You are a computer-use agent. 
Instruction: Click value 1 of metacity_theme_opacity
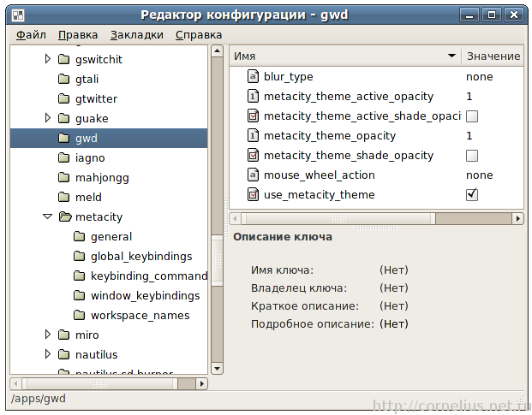pyautogui.click(x=469, y=136)
